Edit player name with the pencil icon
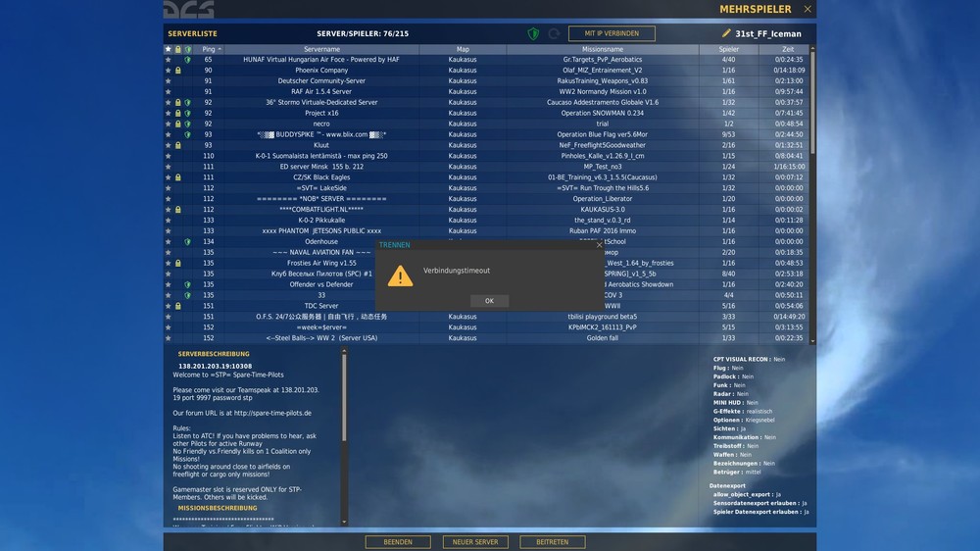 (x=726, y=33)
